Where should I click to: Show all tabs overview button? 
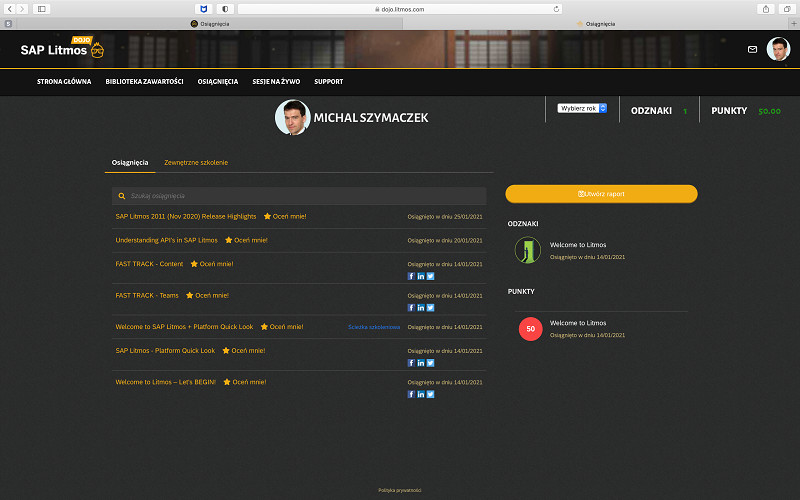787,9
